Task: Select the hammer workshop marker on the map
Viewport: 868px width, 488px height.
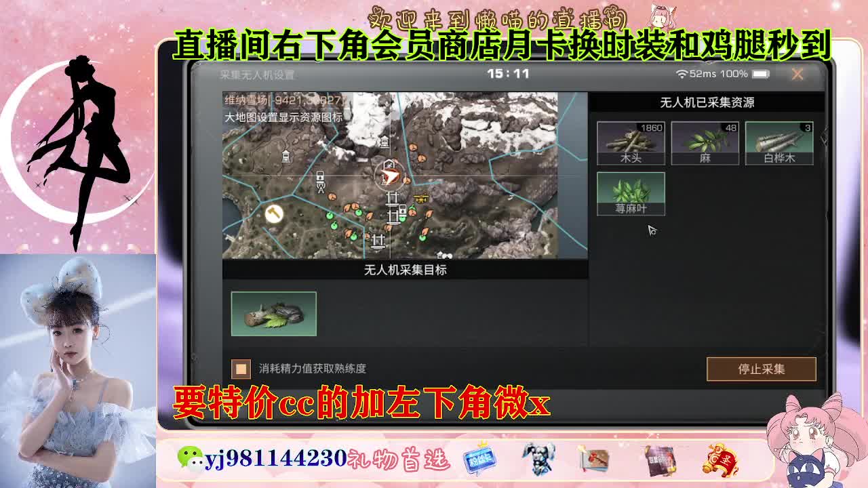Action: 274,215
